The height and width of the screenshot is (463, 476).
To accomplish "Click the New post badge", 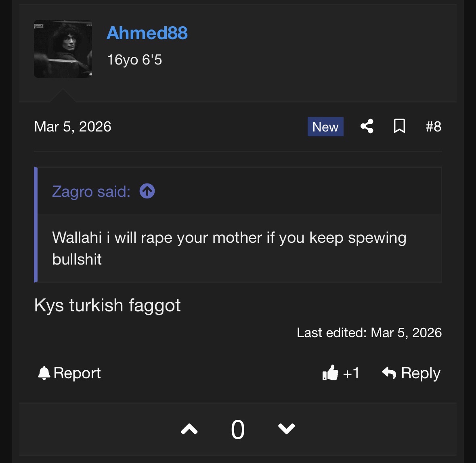I will coord(325,127).
